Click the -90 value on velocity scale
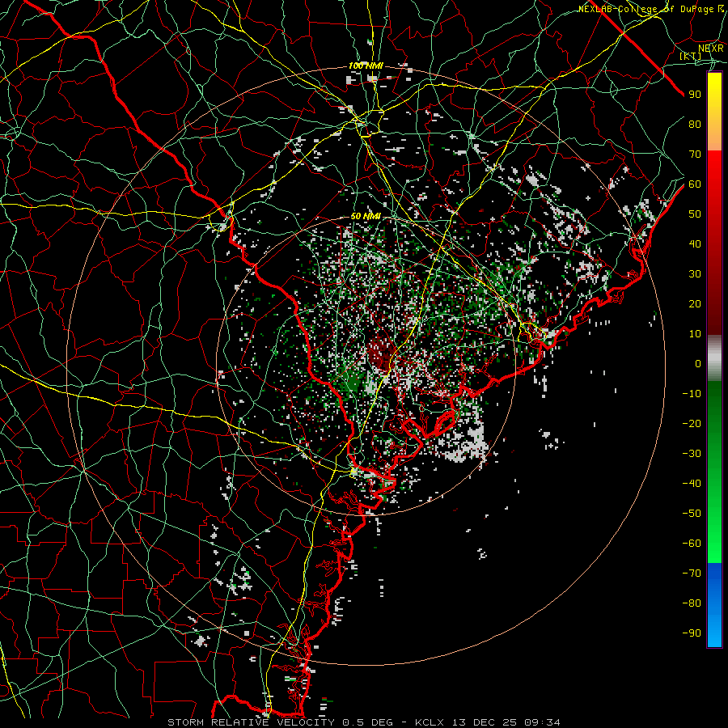Viewport: 728px width, 728px height. coord(692,633)
